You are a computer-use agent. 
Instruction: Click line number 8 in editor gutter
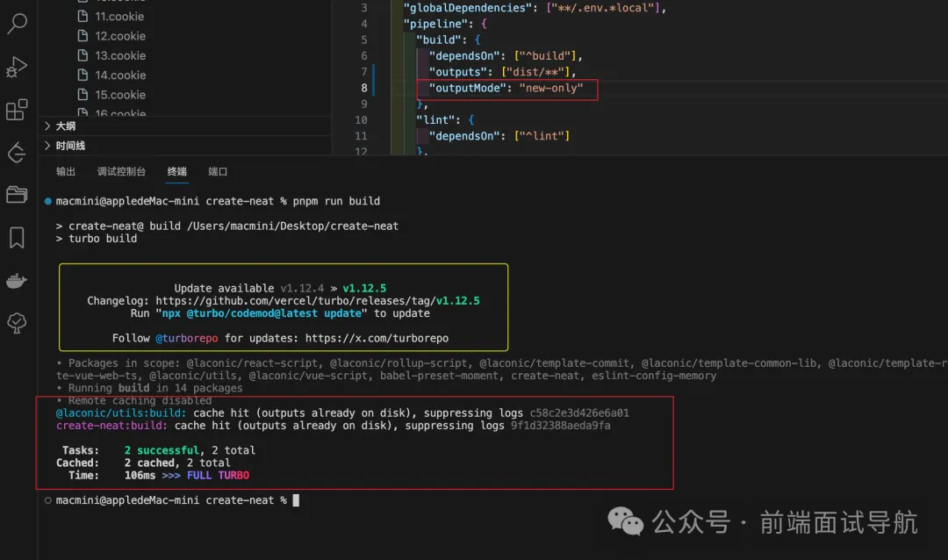click(x=363, y=88)
